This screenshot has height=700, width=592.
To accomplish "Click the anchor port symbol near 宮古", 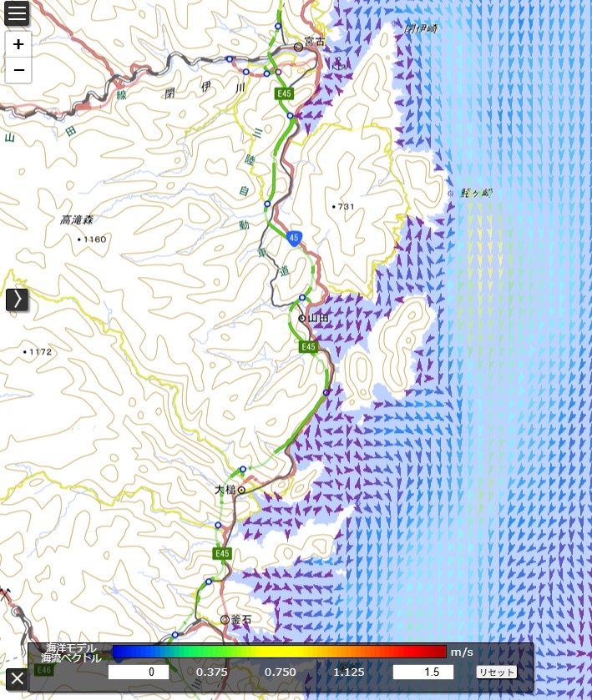I will tap(338, 63).
